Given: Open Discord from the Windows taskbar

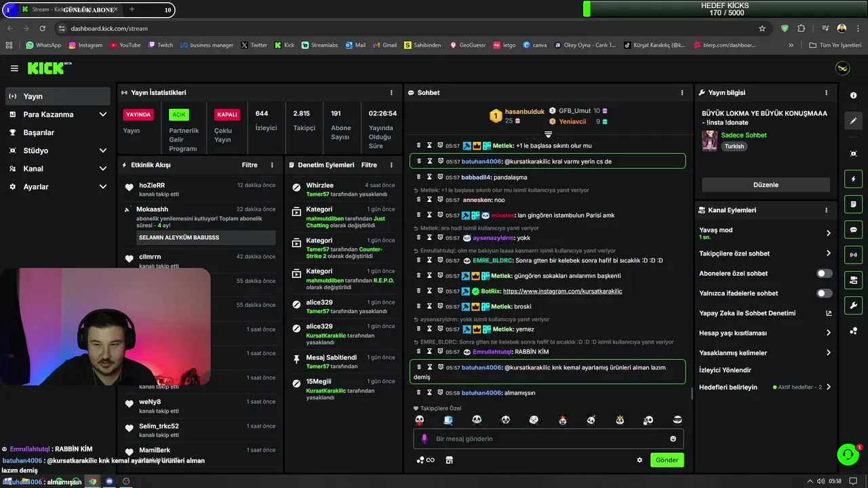Looking at the screenshot, I should point(109,481).
